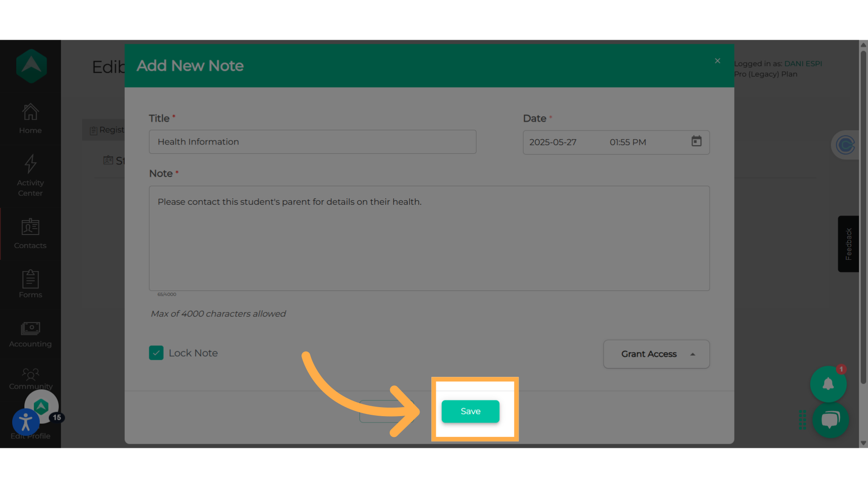Click inside the Note text area
This screenshot has width=868, height=488.
[x=429, y=238]
